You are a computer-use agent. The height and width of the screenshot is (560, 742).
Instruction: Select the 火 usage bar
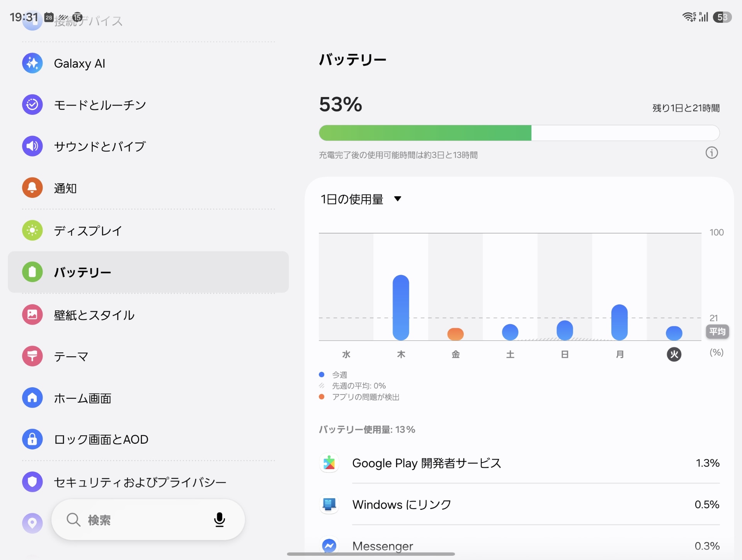(x=674, y=333)
